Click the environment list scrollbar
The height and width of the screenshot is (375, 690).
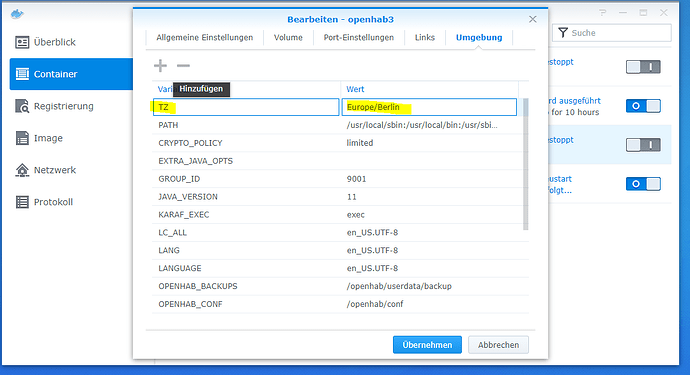click(x=525, y=164)
